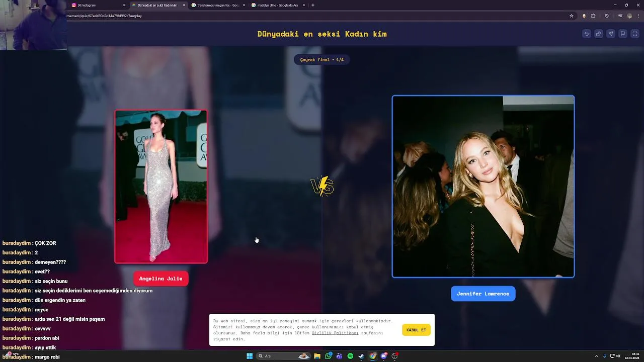Screen dimensions: 644x362
Task: Click the microphone icon in system tray
Action: pyautogui.click(x=605, y=356)
